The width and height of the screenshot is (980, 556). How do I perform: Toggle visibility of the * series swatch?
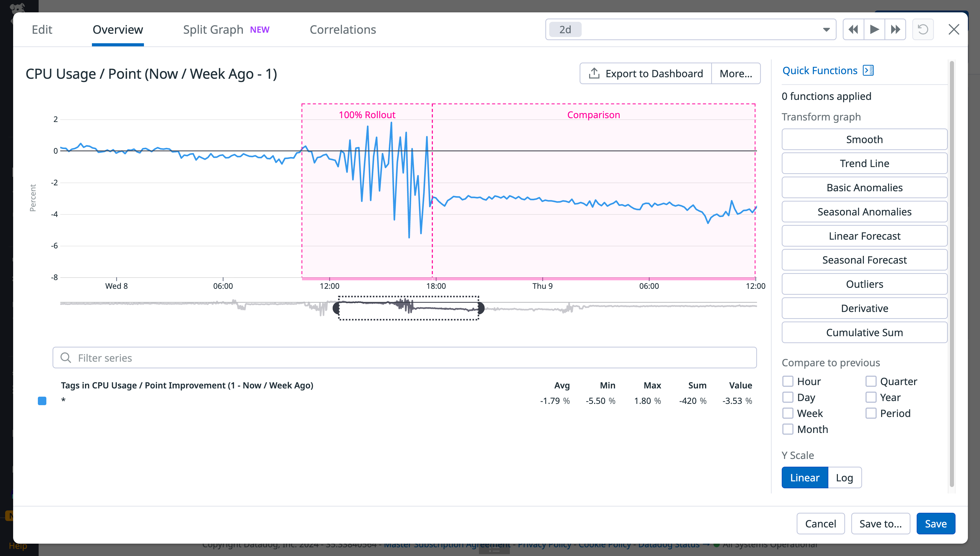(42, 401)
